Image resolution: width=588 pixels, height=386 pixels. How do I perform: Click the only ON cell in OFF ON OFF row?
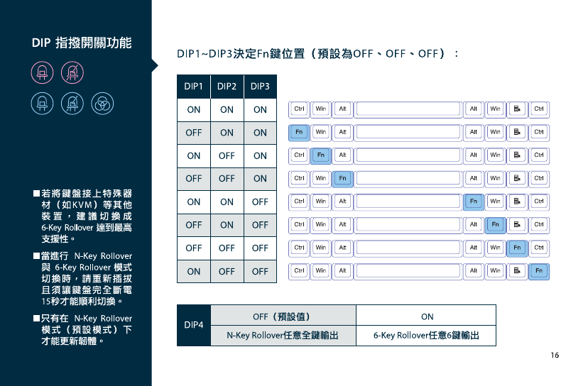coord(227,225)
